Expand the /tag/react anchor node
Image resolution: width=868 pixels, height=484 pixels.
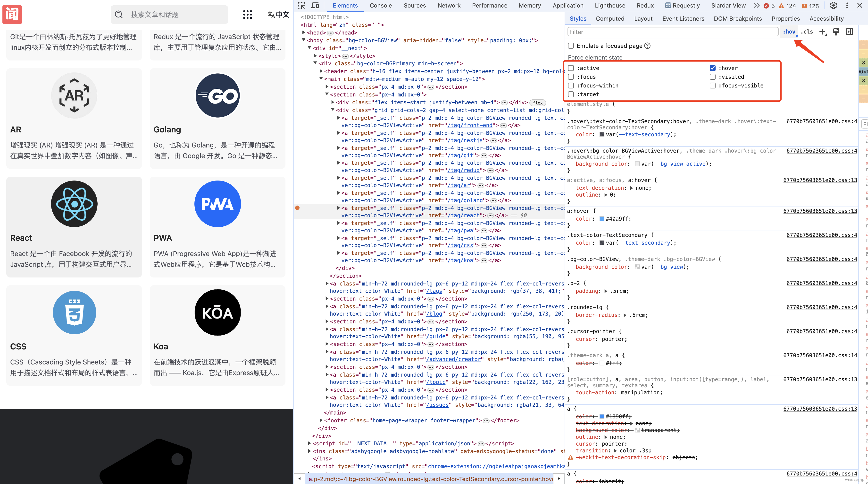pos(339,208)
